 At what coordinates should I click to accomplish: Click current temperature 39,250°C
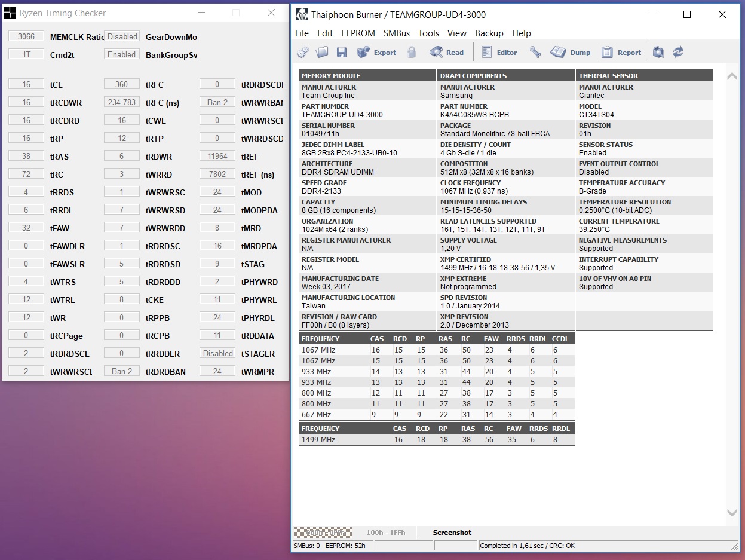pyautogui.click(x=594, y=229)
